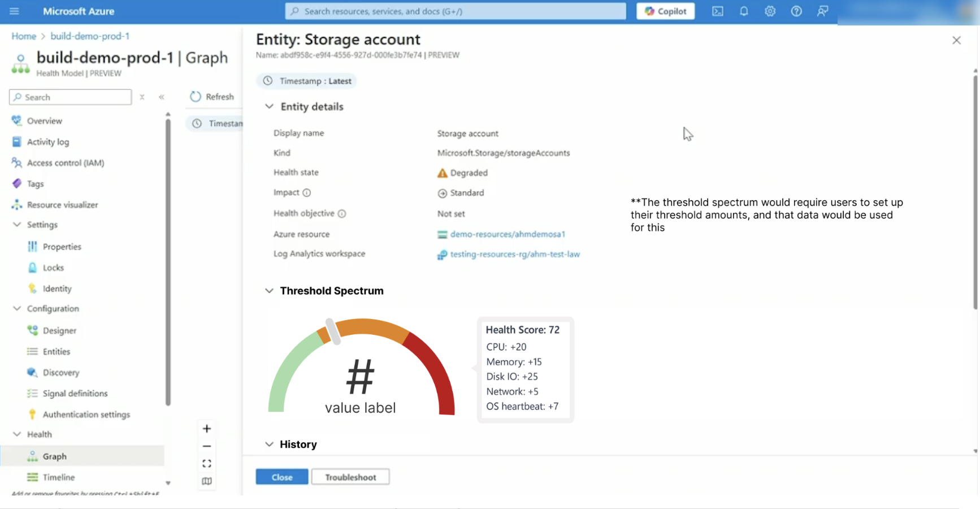
Task: Click the Disk IO: +25 value
Action: point(512,377)
